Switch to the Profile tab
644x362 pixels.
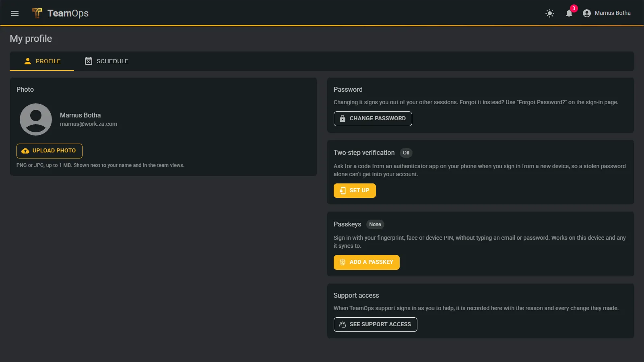42,61
